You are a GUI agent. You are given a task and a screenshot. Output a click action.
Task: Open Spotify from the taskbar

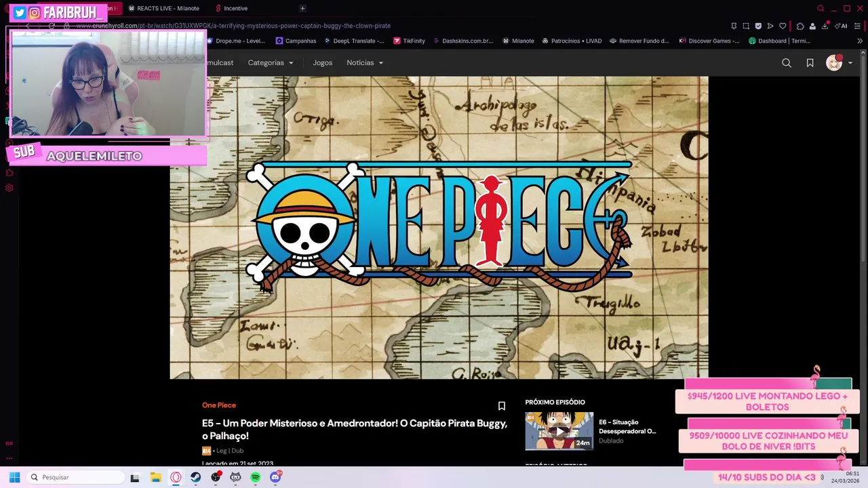point(255,477)
